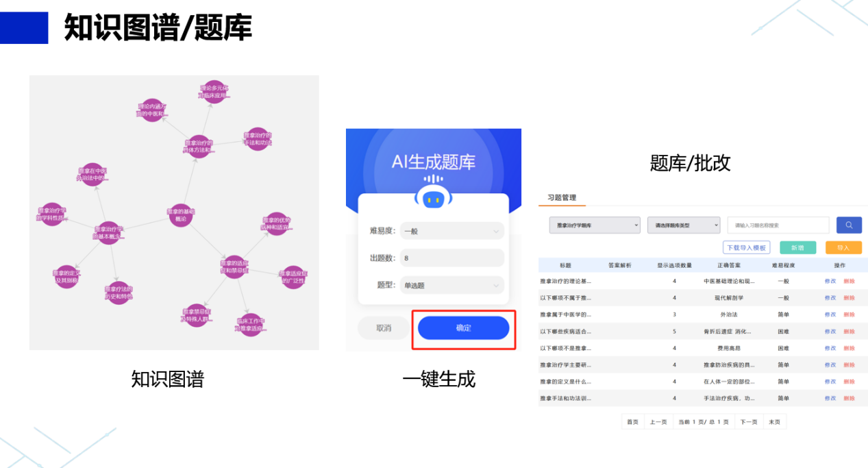
Task: Switch to the 习题管理 tab
Action: (562, 198)
